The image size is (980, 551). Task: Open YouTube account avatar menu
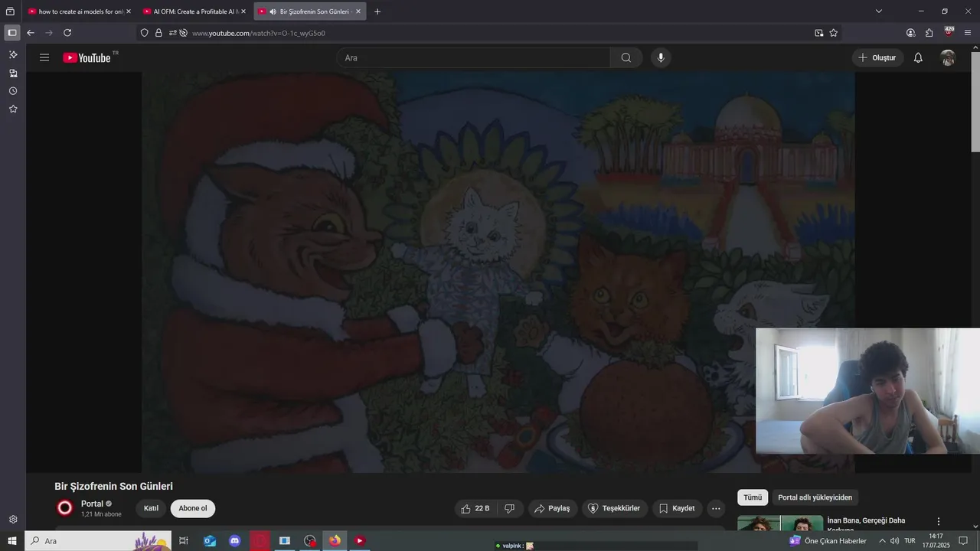948,57
